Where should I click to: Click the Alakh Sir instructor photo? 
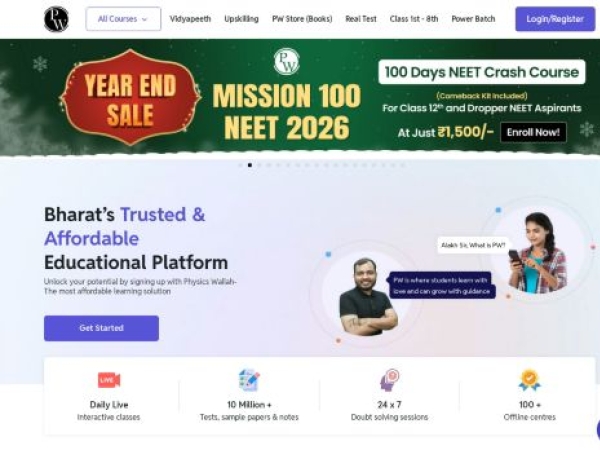[x=367, y=296]
